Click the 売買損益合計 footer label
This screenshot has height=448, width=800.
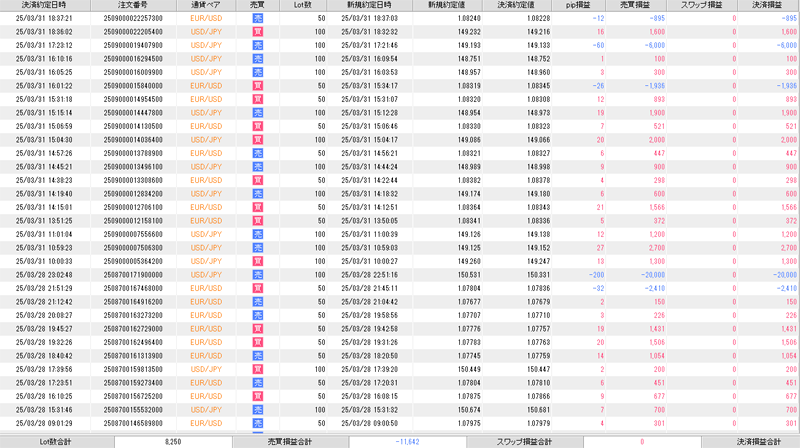click(290, 442)
